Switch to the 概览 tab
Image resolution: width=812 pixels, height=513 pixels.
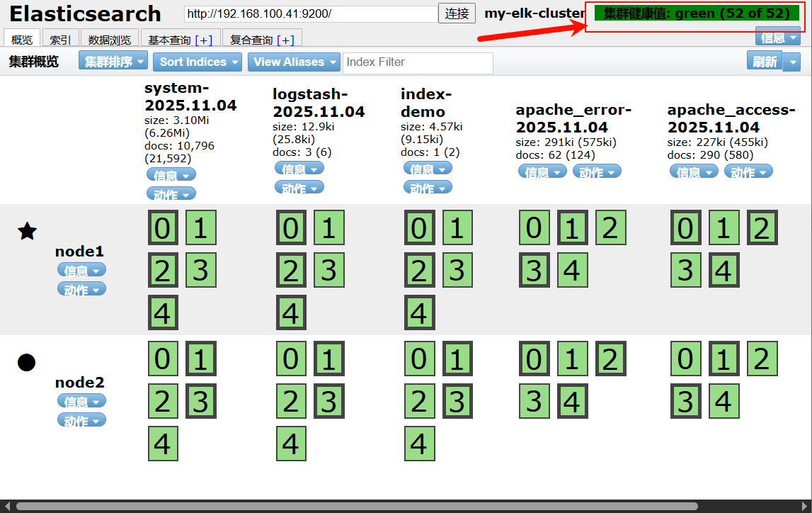coord(22,39)
